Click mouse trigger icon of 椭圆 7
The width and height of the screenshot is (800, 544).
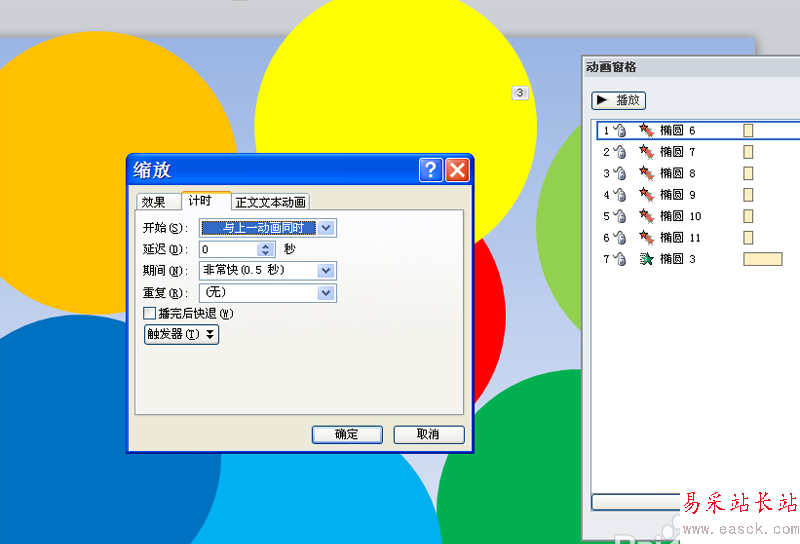point(619,152)
